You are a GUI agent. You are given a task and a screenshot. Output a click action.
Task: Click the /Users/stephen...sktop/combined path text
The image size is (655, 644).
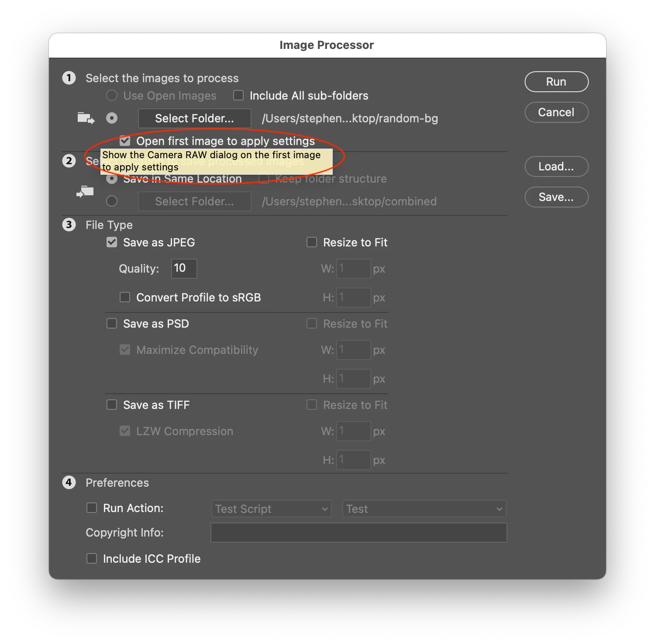point(349,201)
